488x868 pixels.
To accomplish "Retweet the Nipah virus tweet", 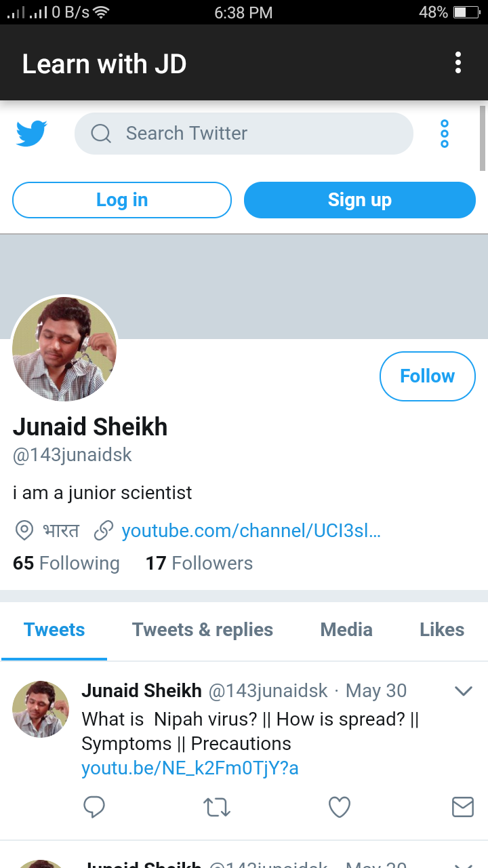I will coord(217,807).
